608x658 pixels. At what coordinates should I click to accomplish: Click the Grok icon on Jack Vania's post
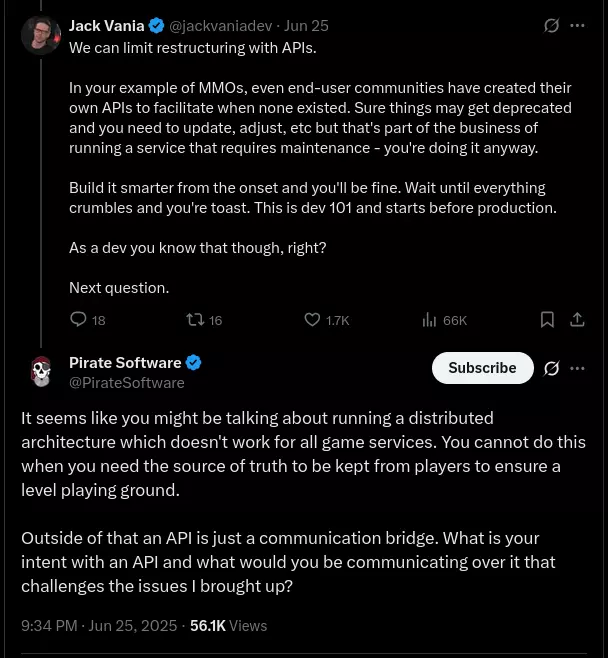click(x=551, y=26)
